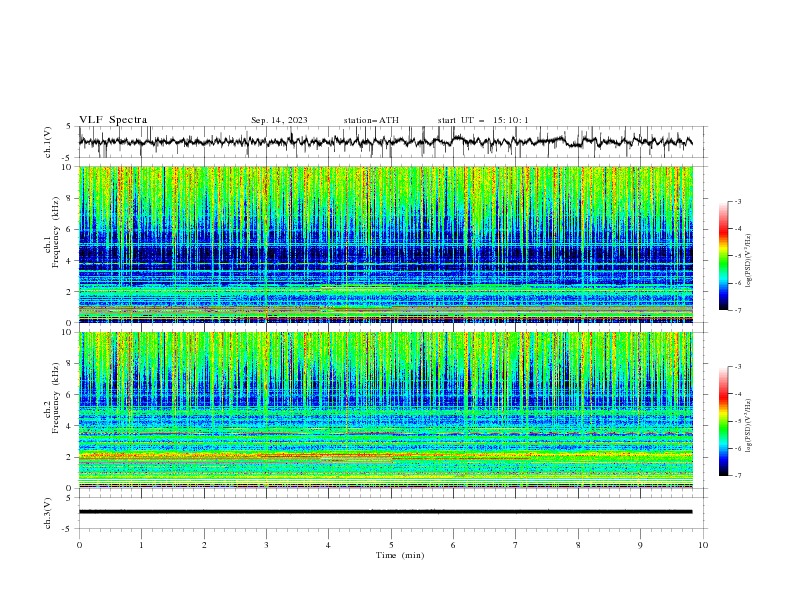Click the "2" kHz tick on ch.2 spectrogram
Viewport: 792px width, 612px height.
[x=71, y=457]
